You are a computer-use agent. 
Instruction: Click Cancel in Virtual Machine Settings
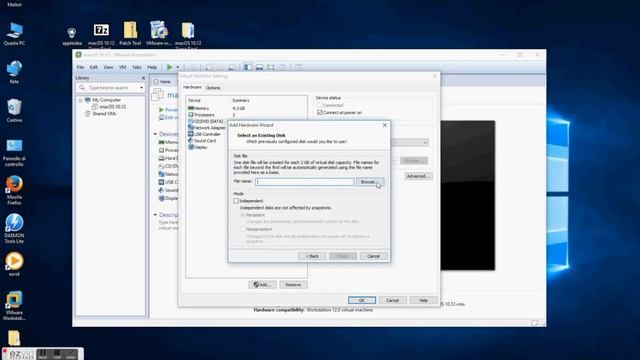click(392, 300)
